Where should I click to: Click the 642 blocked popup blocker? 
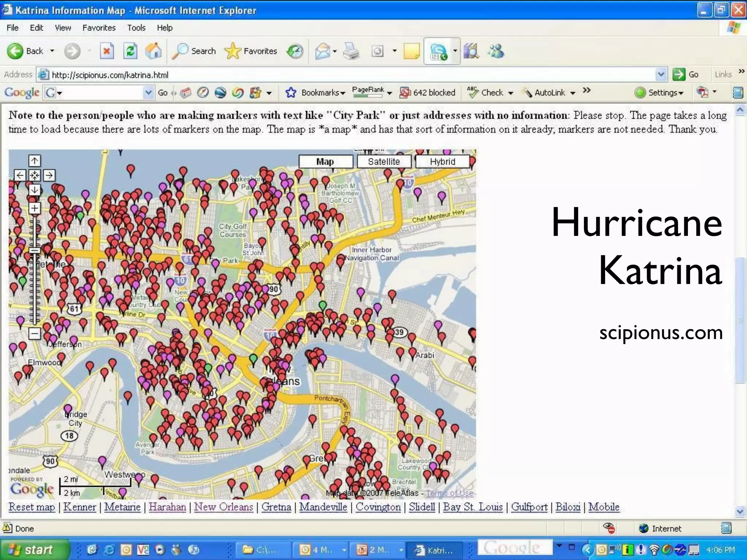(427, 93)
